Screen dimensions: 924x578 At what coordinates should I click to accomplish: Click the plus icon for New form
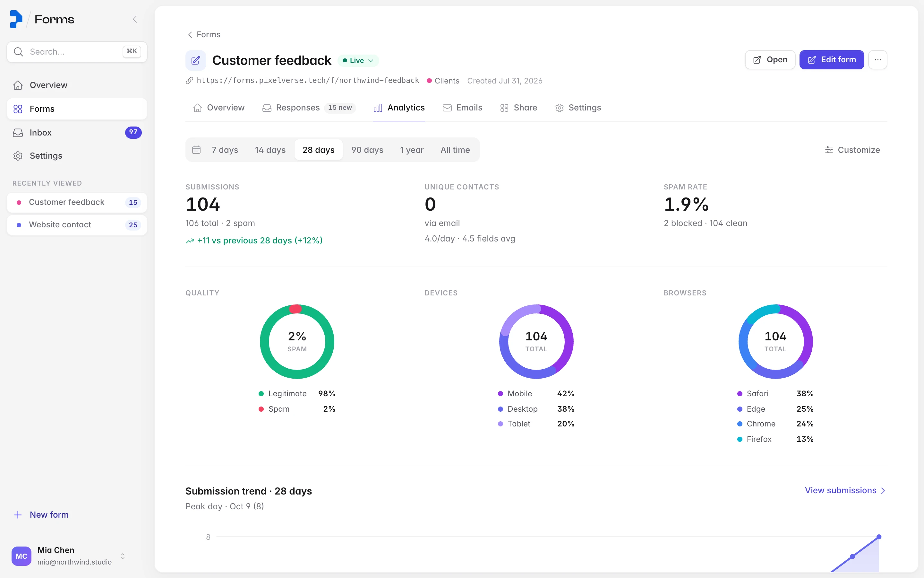point(18,515)
